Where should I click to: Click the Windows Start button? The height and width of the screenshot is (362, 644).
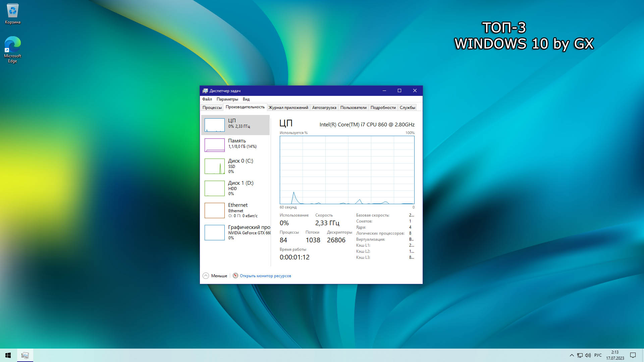pos(8,355)
